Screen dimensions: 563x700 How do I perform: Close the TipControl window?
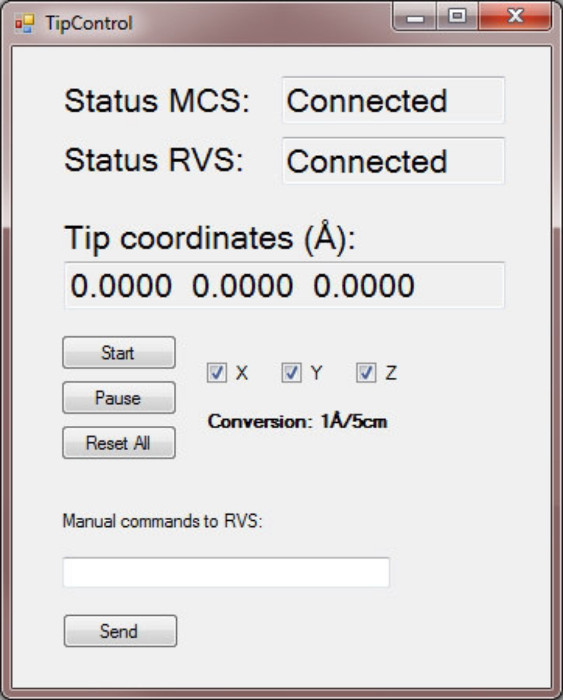coord(515,17)
